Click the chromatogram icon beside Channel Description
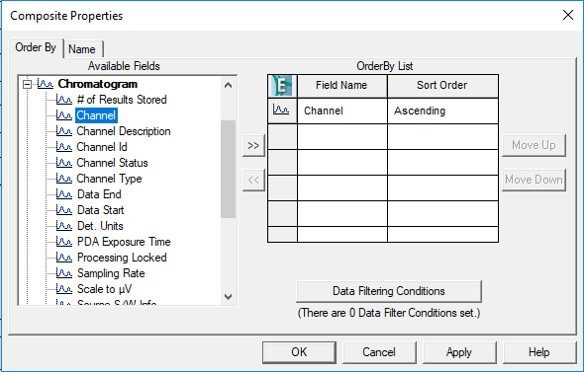The image size is (584, 372). click(64, 131)
